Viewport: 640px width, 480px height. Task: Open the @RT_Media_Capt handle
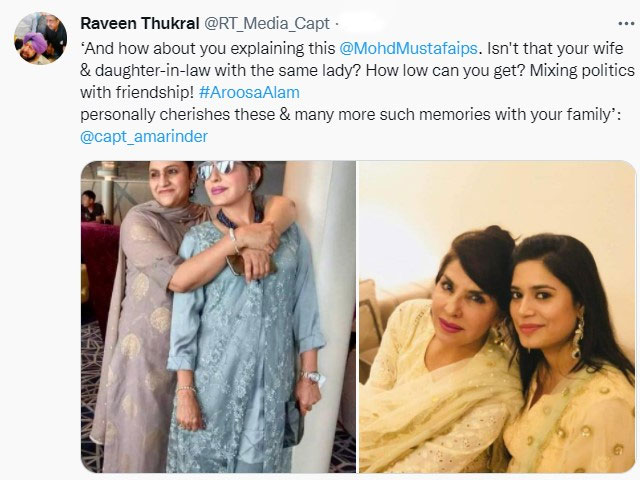[x=266, y=24]
